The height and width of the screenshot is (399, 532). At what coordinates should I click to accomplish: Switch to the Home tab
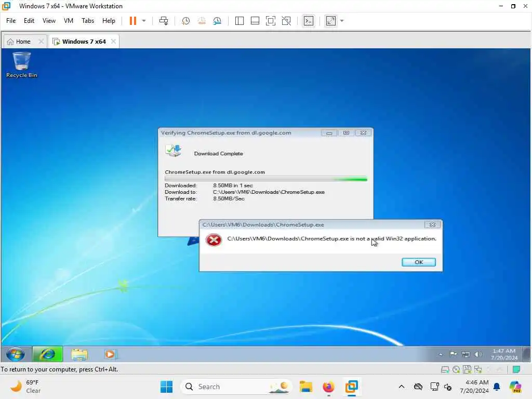[23, 42]
